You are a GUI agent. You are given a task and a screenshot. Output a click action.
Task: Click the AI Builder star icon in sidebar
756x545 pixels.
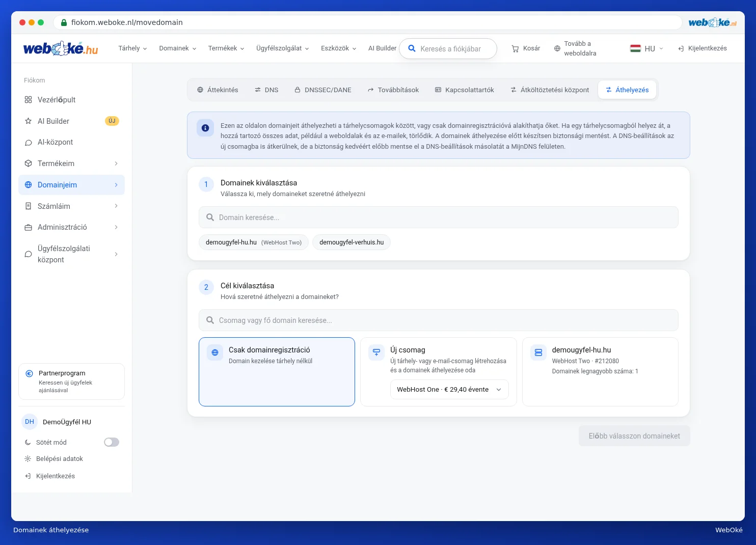[x=29, y=121]
